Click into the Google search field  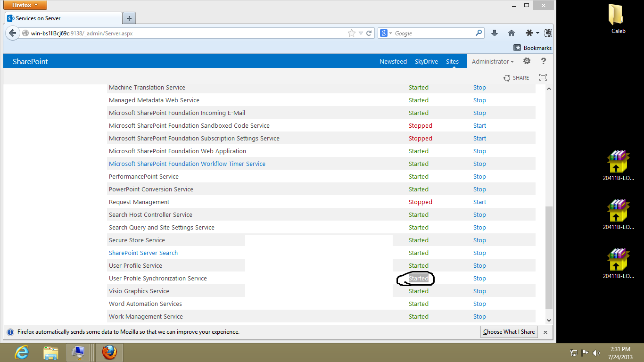point(434,33)
